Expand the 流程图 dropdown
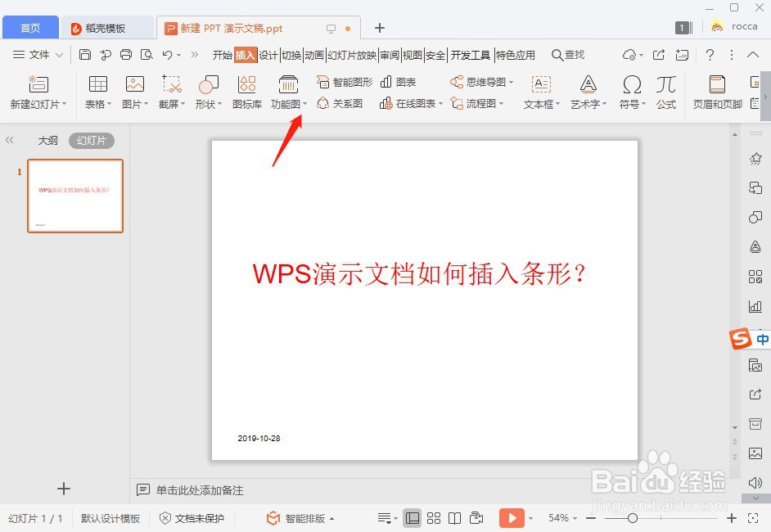This screenshot has height=532, width=771. 502,103
